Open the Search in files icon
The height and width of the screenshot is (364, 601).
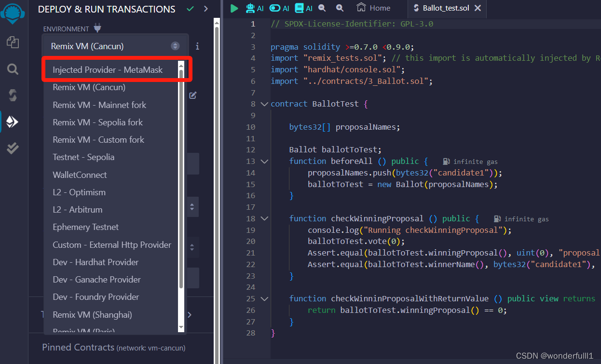(x=13, y=69)
